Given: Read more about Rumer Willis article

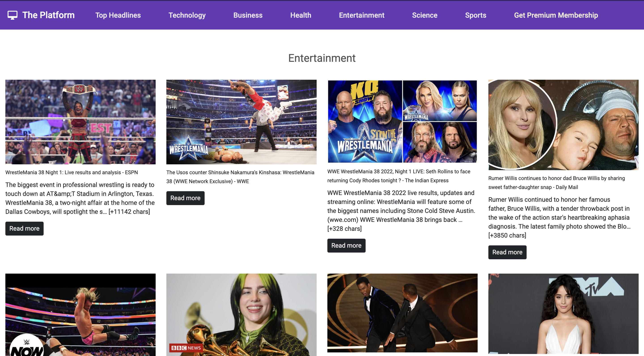Looking at the screenshot, I should (507, 252).
